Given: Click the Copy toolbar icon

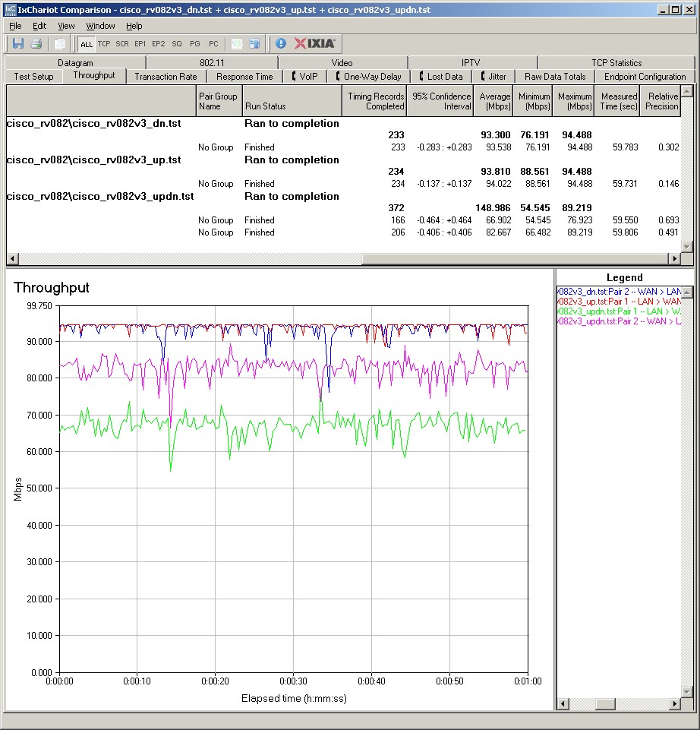Looking at the screenshot, I should [59, 44].
